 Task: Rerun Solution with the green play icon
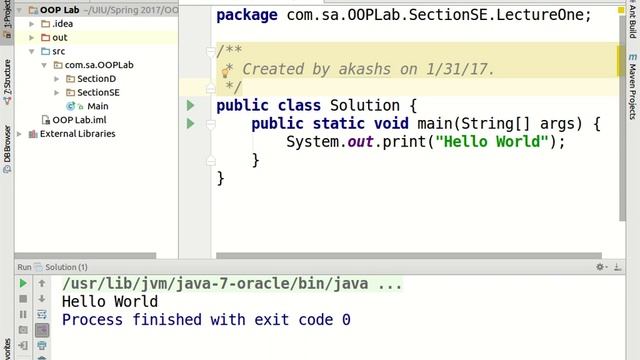[23, 283]
